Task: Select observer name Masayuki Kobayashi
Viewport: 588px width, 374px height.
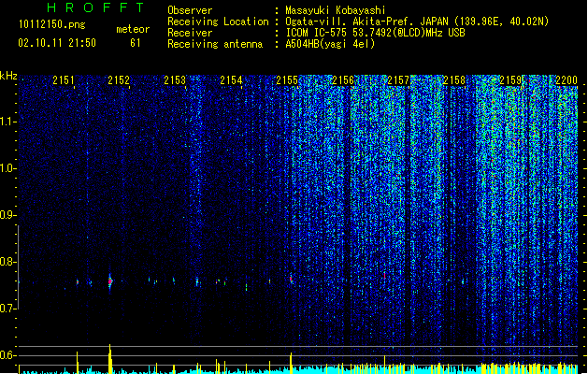Action: (336, 10)
